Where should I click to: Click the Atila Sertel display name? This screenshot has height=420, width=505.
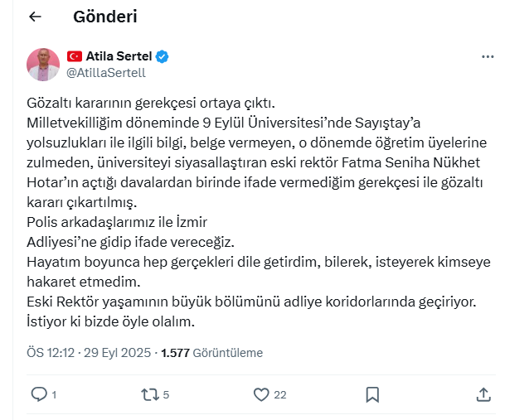(x=119, y=56)
